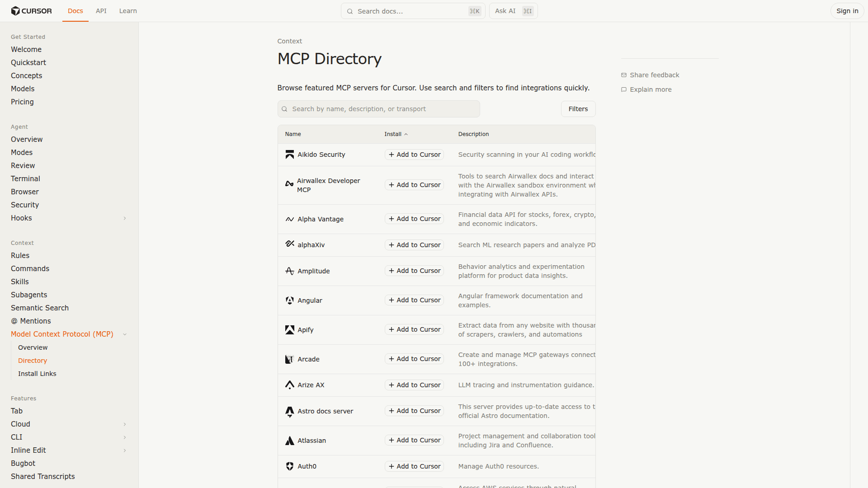Click the Angular framework icon
Screen dimensions: 868x488
point(289,300)
